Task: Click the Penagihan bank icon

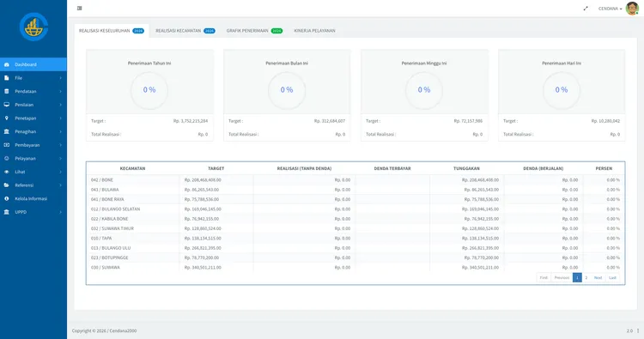Action: [7, 131]
